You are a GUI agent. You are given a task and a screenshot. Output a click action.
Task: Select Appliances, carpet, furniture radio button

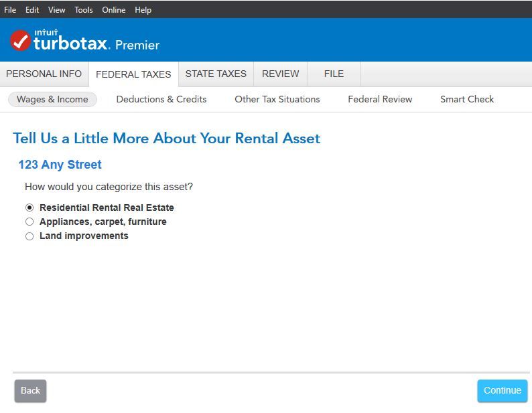29,222
